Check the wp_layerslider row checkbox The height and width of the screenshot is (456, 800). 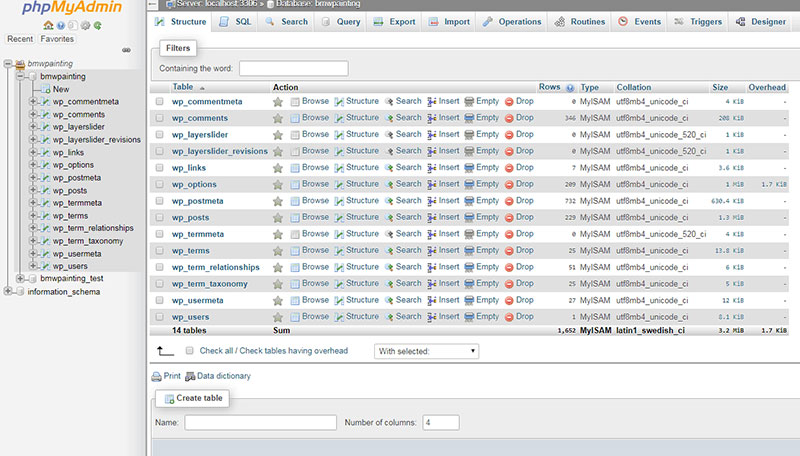(160, 135)
